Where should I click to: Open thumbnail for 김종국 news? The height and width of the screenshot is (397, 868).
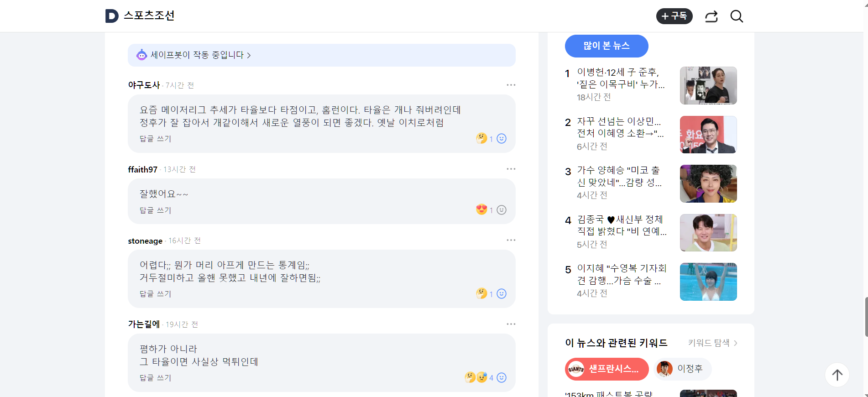pos(708,233)
